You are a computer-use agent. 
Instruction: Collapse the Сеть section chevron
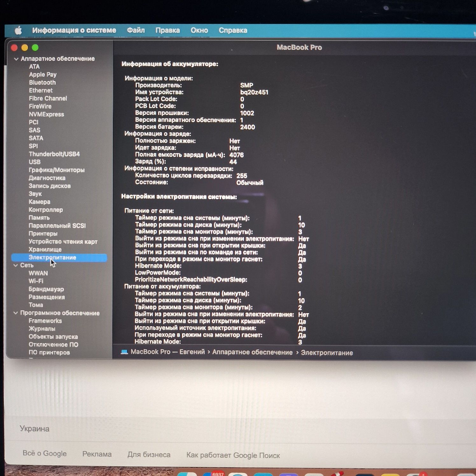pyautogui.click(x=16, y=265)
